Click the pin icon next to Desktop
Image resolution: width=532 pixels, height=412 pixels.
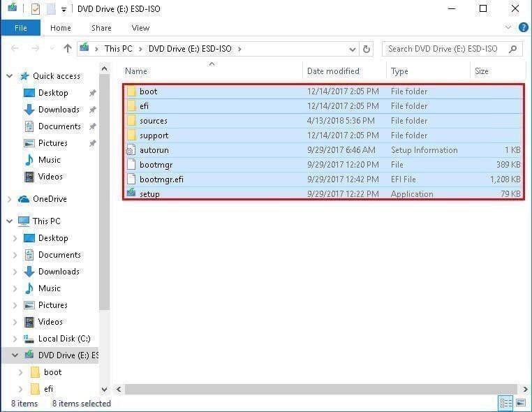(x=92, y=93)
